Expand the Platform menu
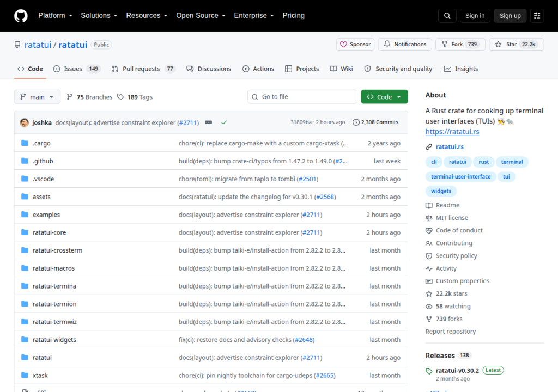 tap(55, 16)
